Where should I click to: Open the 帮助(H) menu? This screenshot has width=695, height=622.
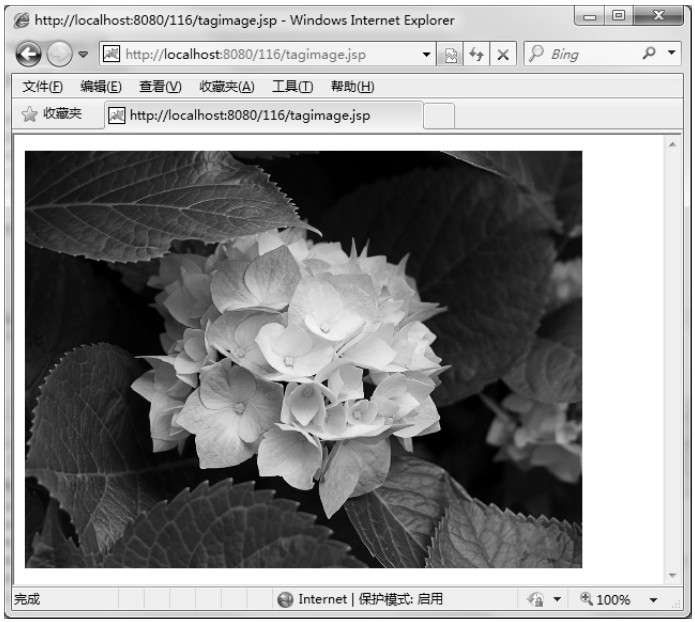pos(352,87)
